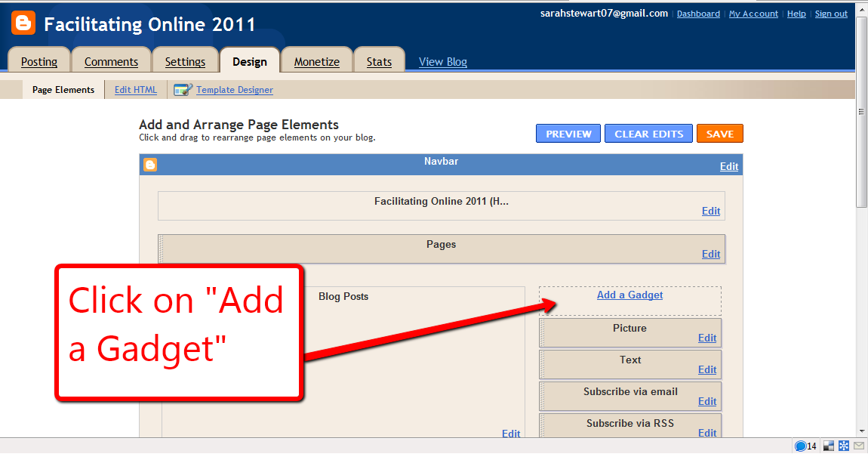Viewport: 868px width, 454px height.
Task: Open the Template Designer link
Action: tap(235, 90)
